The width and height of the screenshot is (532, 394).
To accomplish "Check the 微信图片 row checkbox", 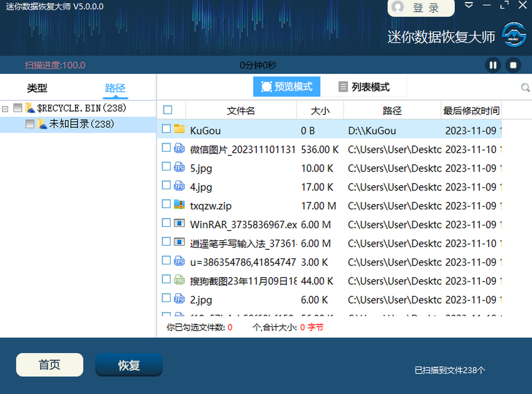I will coord(166,147).
